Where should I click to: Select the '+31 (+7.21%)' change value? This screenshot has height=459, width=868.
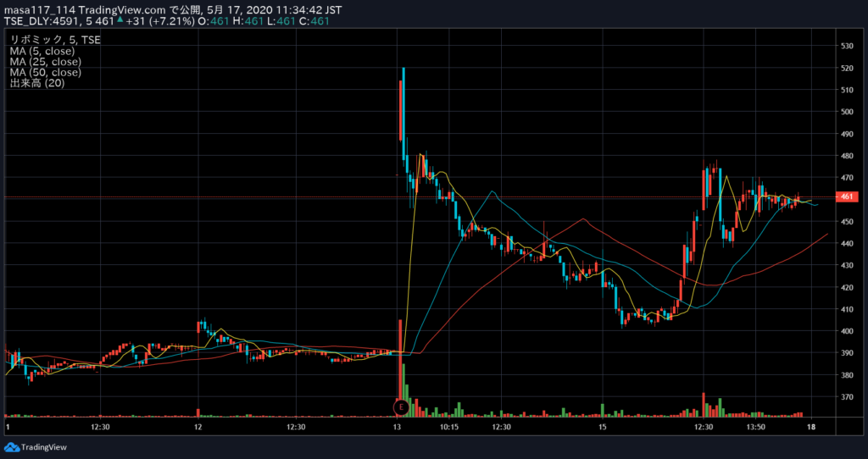pos(159,21)
